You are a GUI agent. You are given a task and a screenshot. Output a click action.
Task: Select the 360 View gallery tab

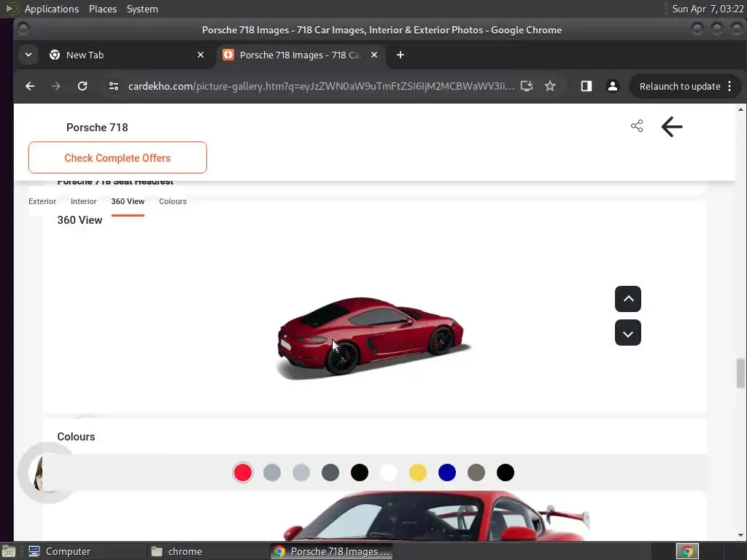pyautogui.click(x=128, y=201)
